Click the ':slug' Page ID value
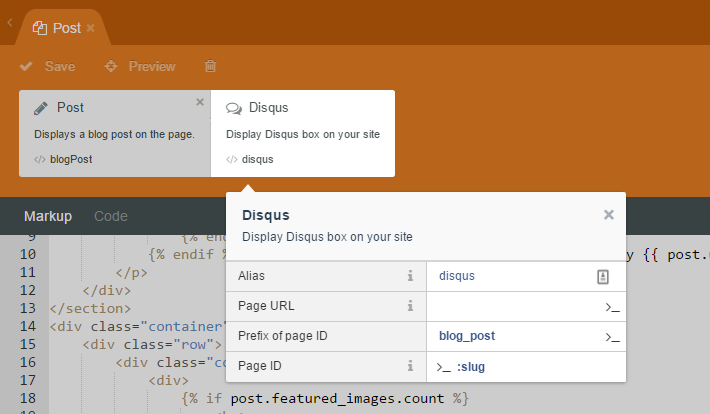The height and width of the screenshot is (414, 710). click(x=470, y=367)
